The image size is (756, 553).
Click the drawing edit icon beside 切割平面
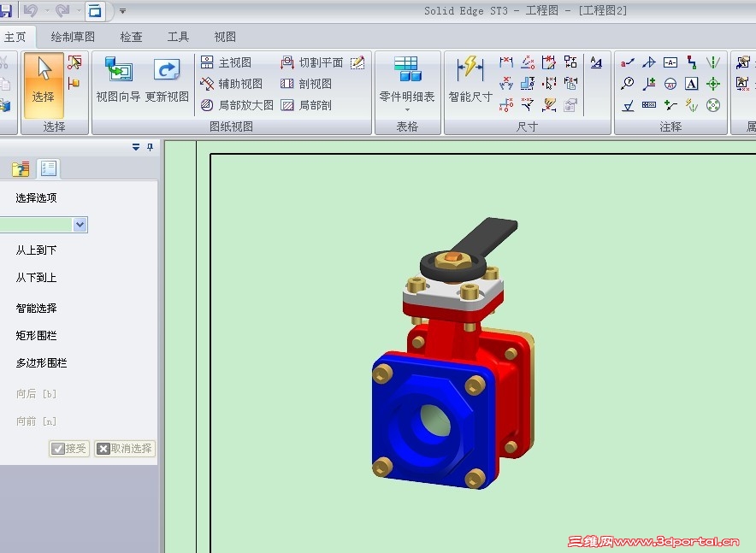pyautogui.click(x=357, y=62)
